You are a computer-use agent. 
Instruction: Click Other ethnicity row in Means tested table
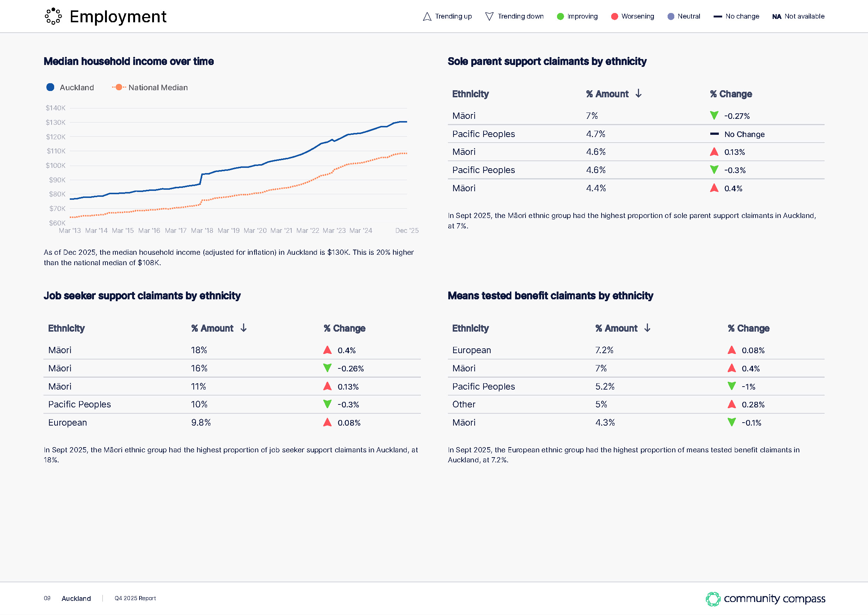[636, 404]
